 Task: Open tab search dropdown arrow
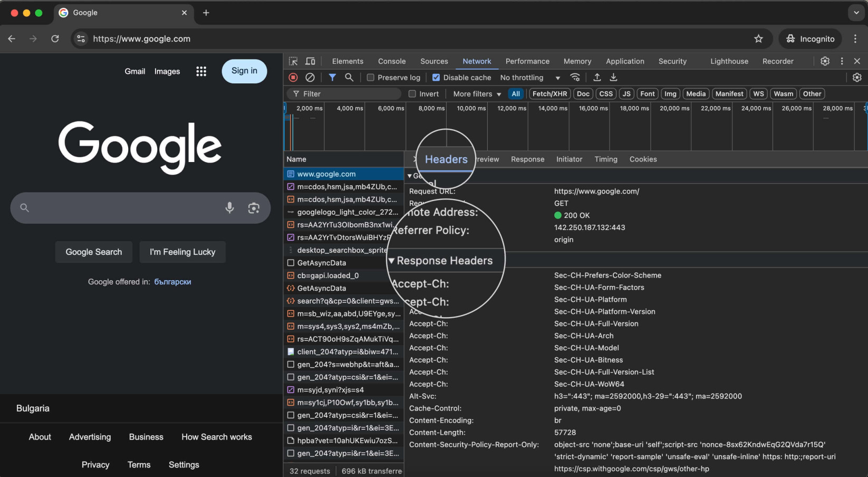[856, 13]
